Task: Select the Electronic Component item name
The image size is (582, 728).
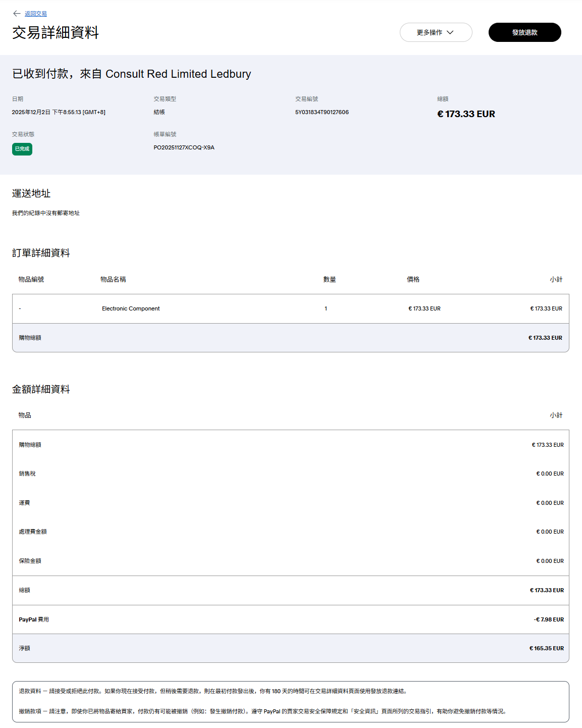Action: 131,308
